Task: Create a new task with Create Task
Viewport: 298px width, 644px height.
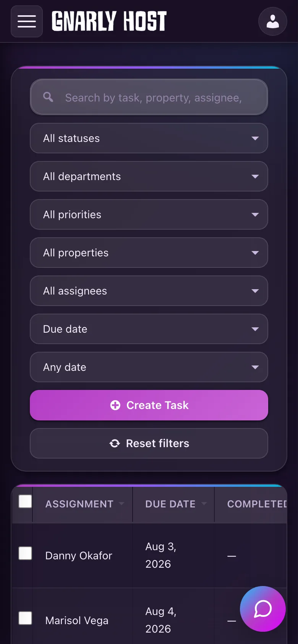Action: tap(149, 405)
